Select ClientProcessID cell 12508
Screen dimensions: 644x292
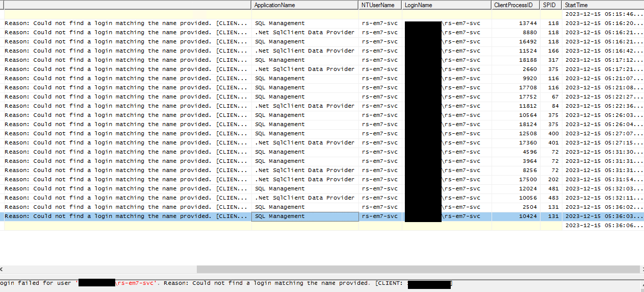[x=516, y=133]
